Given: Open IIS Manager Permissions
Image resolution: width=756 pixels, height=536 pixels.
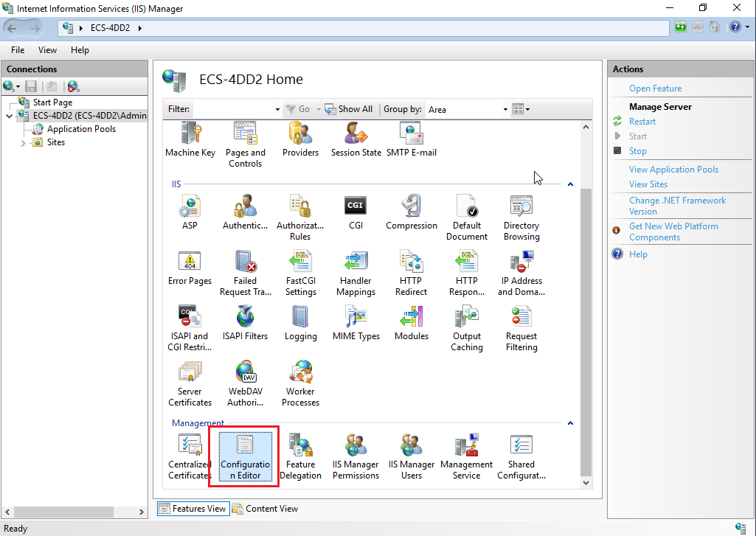Looking at the screenshot, I should (x=356, y=456).
